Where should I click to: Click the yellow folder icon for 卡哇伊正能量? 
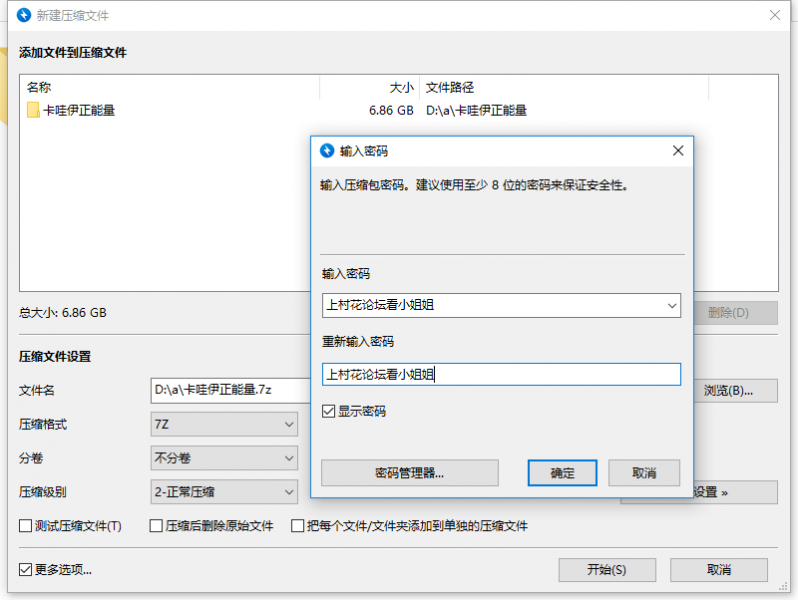pos(33,111)
